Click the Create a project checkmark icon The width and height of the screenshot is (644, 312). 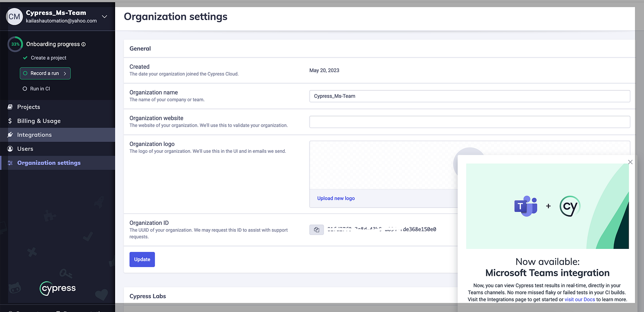[x=25, y=58]
